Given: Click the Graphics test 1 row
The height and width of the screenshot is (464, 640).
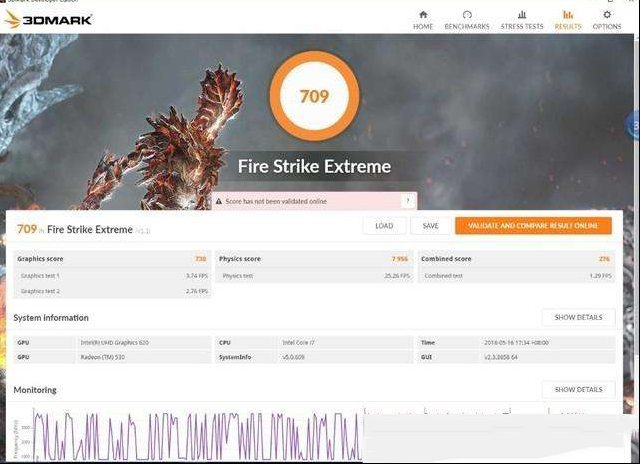Looking at the screenshot, I should coord(112,276).
